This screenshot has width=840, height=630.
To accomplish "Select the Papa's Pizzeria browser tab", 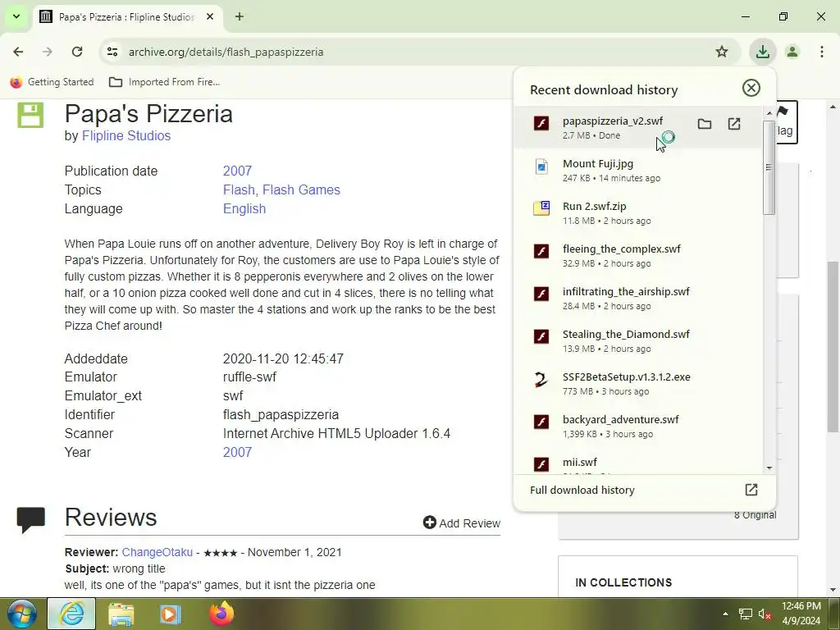I will [129, 17].
